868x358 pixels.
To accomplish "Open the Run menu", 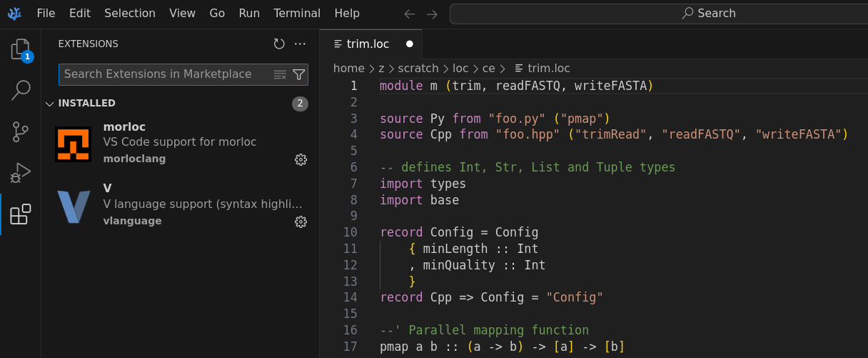I will point(249,13).
